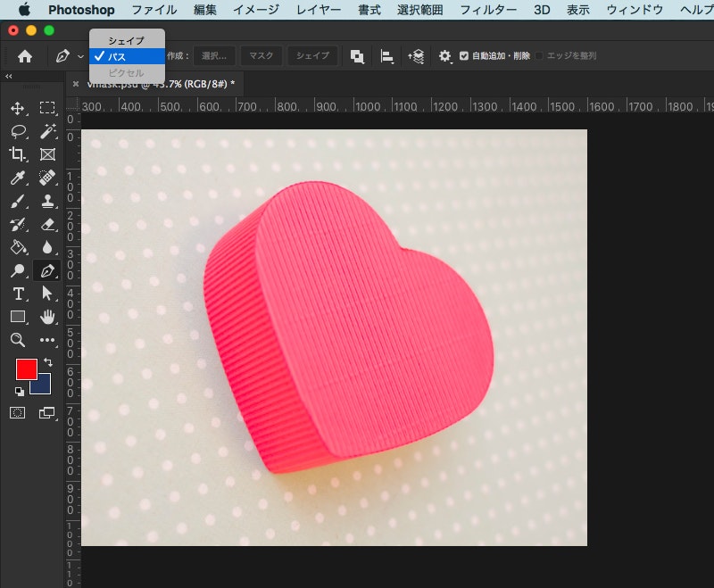Open the 書式 menu
Image resolution: width=714 pixels, height=588 pixels.
369,10
